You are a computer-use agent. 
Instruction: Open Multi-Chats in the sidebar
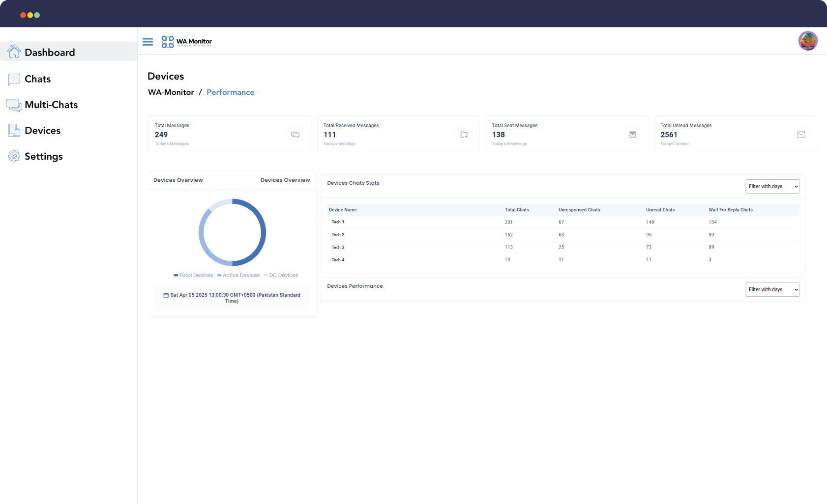51,105
